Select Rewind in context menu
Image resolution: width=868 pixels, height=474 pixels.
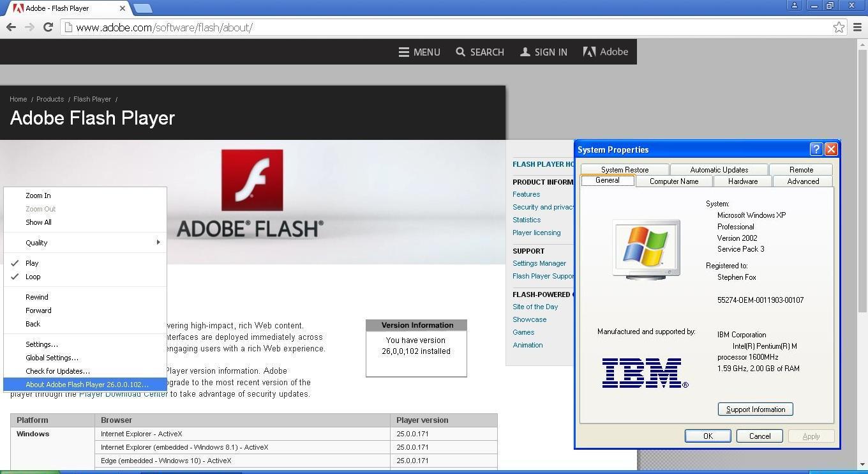(x=85, y=297)
